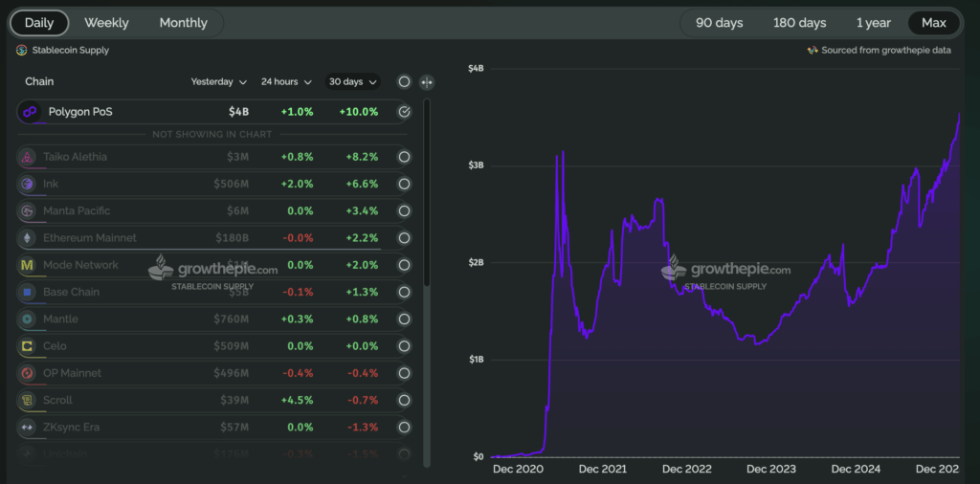980x484 pixels.
Task: Select the 1 year time range
Action: [x=872, y=23]
